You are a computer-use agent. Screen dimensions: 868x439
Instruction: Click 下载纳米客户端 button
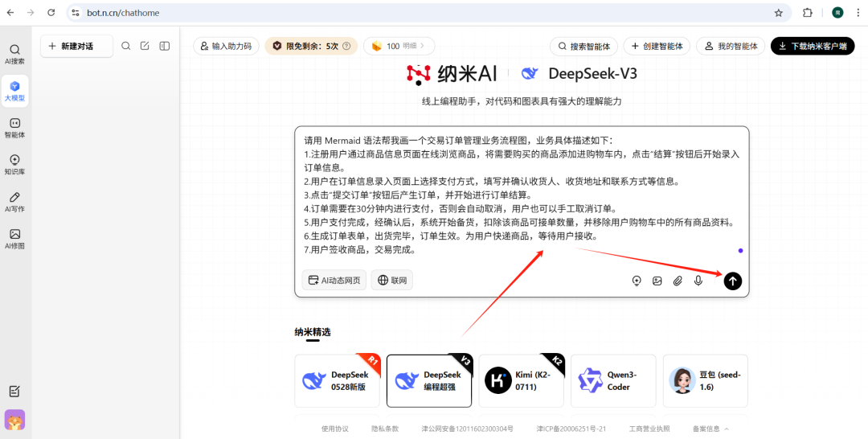[x=813, y=46]
